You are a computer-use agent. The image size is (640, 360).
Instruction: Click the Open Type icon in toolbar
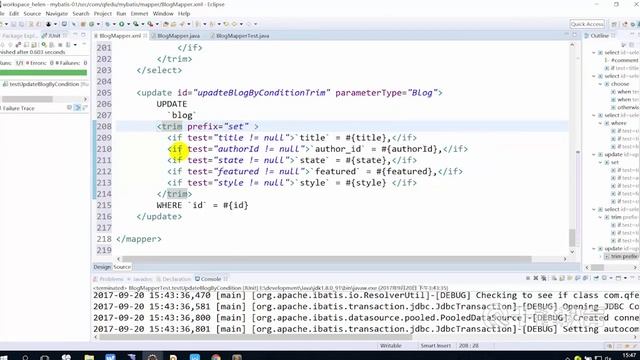[x=165, y=24]
